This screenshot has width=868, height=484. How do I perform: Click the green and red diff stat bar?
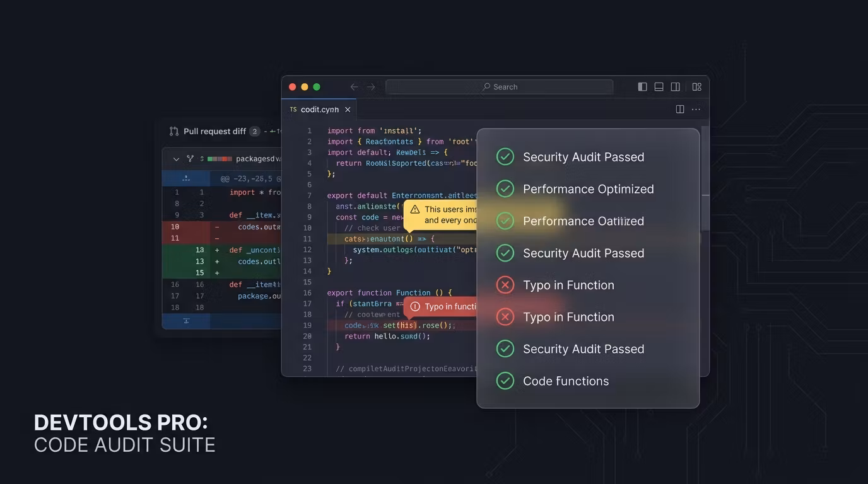[x=220, y=159]
